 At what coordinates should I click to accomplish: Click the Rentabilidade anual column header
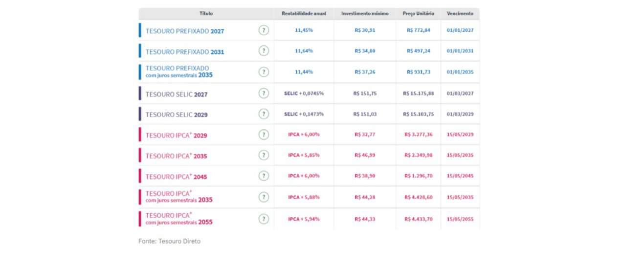304,14
